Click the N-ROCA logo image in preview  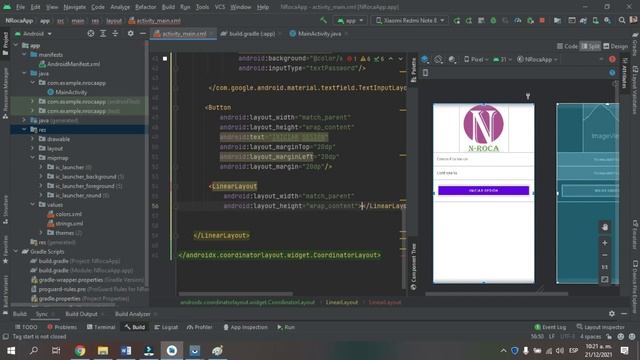pyautogui.click(x=483, y=128)
